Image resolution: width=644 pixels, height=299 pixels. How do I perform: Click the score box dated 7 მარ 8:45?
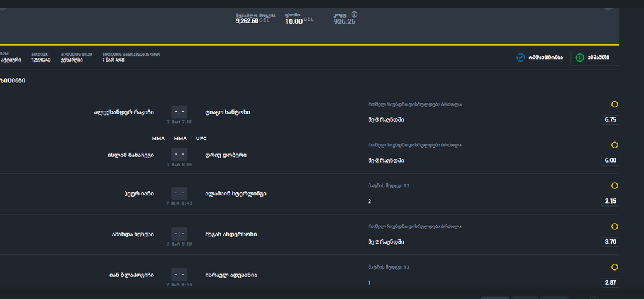point(179,193)
